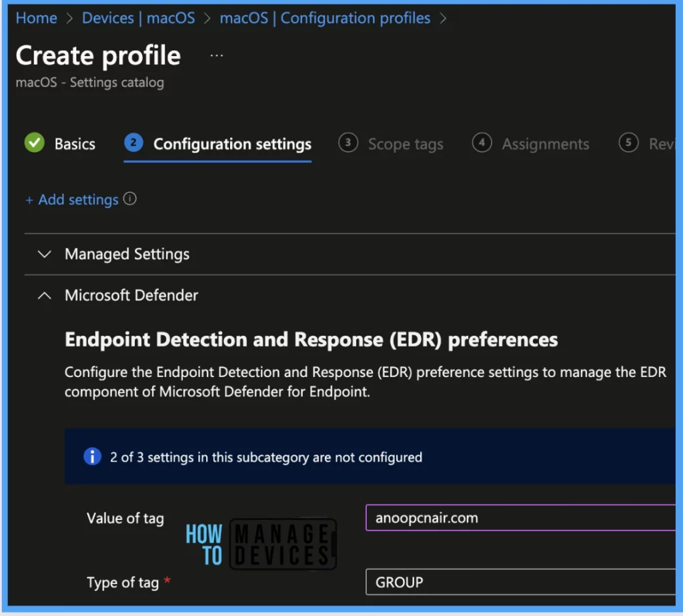Viewport: 683px width, 616px height.
Task: Open the Home breadcrumb link
Action: coord(36,18)
